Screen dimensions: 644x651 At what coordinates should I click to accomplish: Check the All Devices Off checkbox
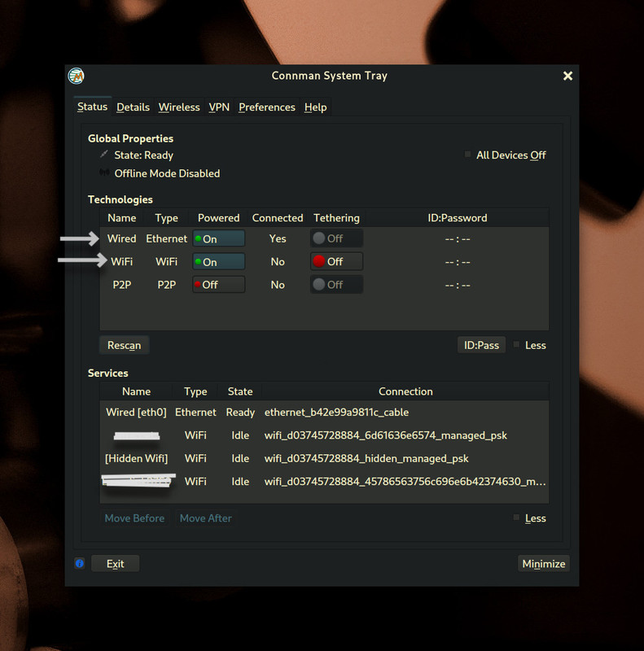coord(468,155)
